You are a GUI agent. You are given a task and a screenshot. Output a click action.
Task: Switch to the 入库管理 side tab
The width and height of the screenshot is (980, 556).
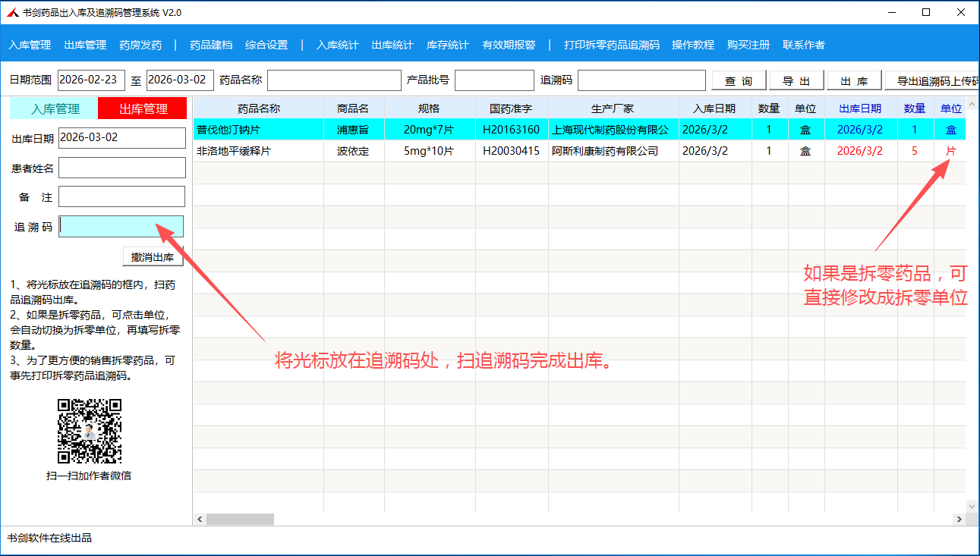coord(55,108)
